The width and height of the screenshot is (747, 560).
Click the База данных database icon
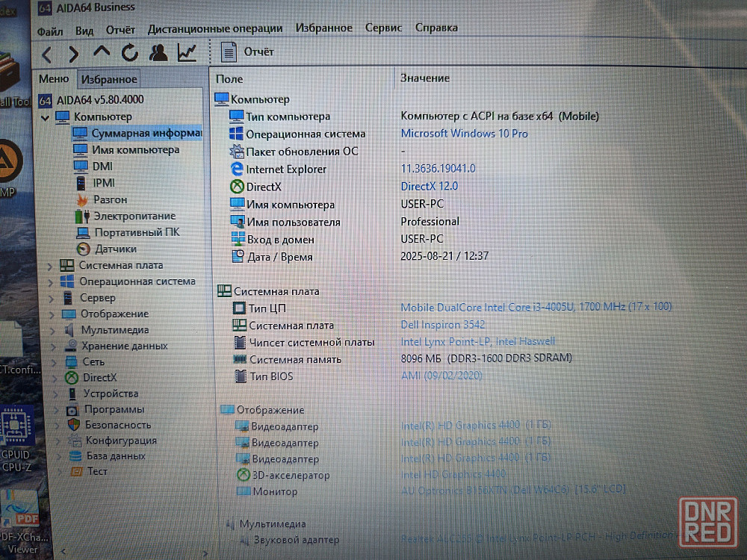(75, 456)
